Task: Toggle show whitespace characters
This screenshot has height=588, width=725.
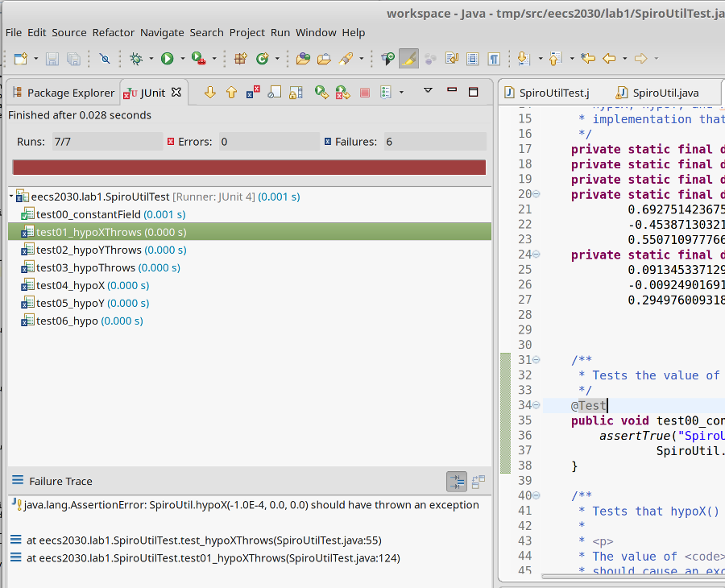Action: 495,59
